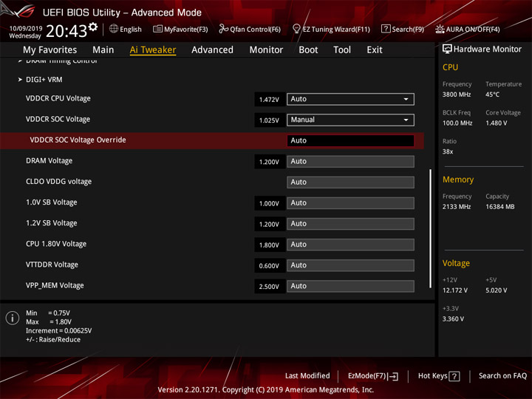The width and height of the screenshot is (532, 399).
Task: Select the 1.2V SB Voltage label
Action: click(x=52, y=223)
